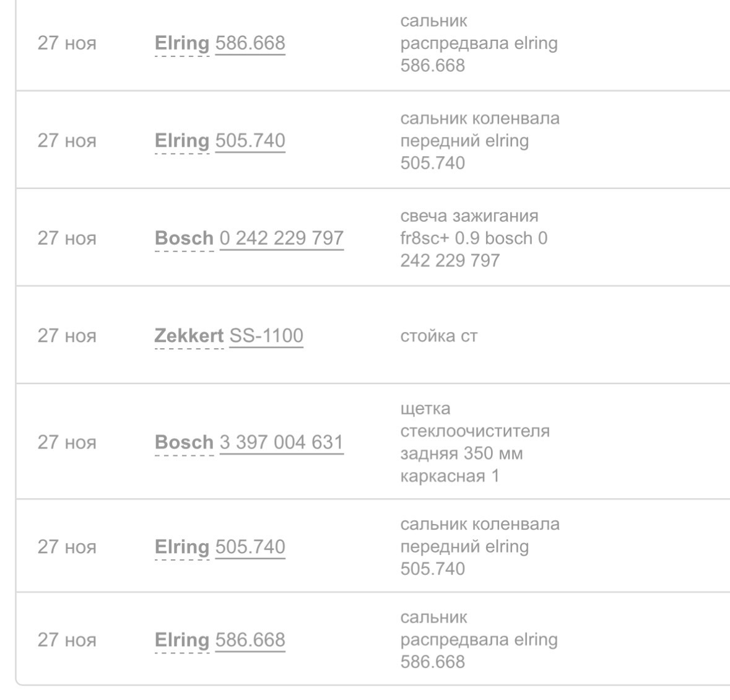Click the 'сальник распредвала' description in the topmost row

[479, 43]
